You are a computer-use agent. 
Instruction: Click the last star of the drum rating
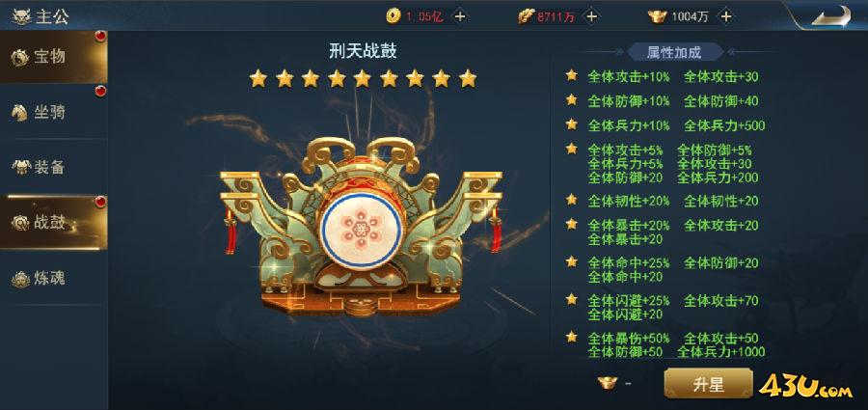pyautogui.click(x=468, y=78)
